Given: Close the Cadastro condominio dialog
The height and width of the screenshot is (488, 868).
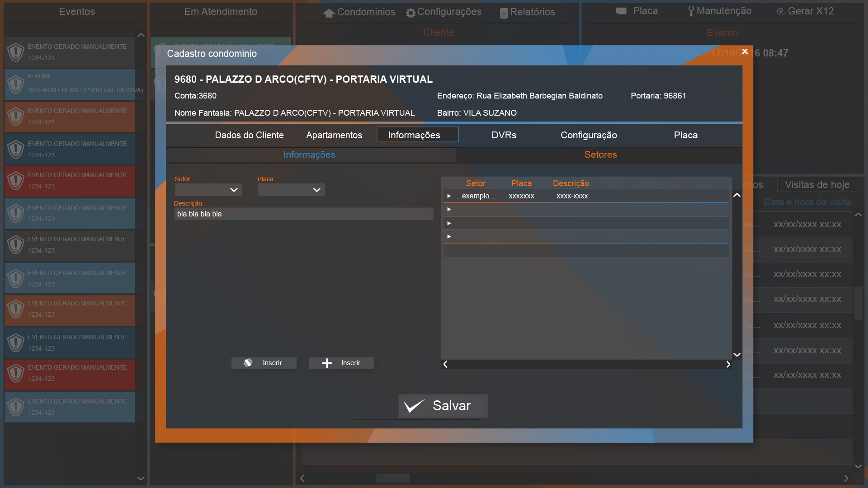Looking at the screenshot, I should pos(745,52).
